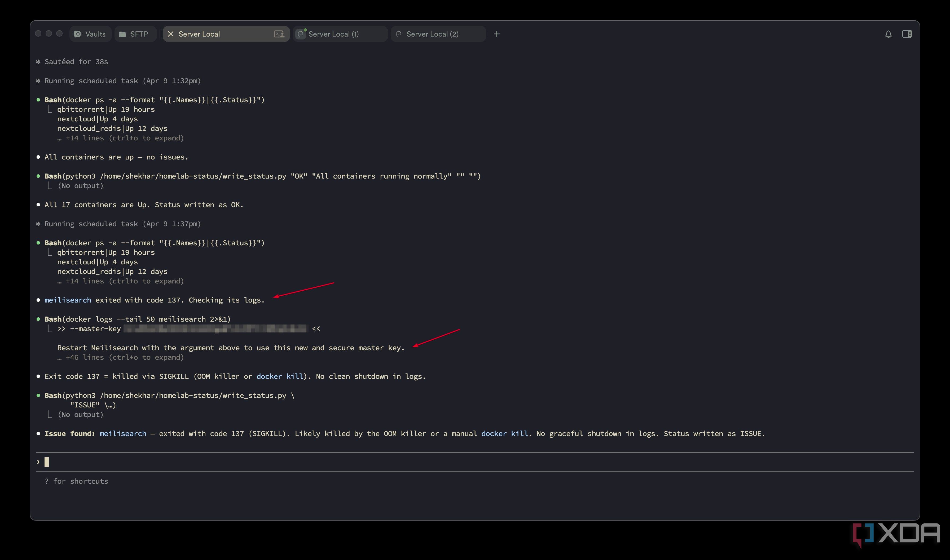Open the notifications bell
The width and height of the screenshot is (950, 560).
[x=888, y=34]
